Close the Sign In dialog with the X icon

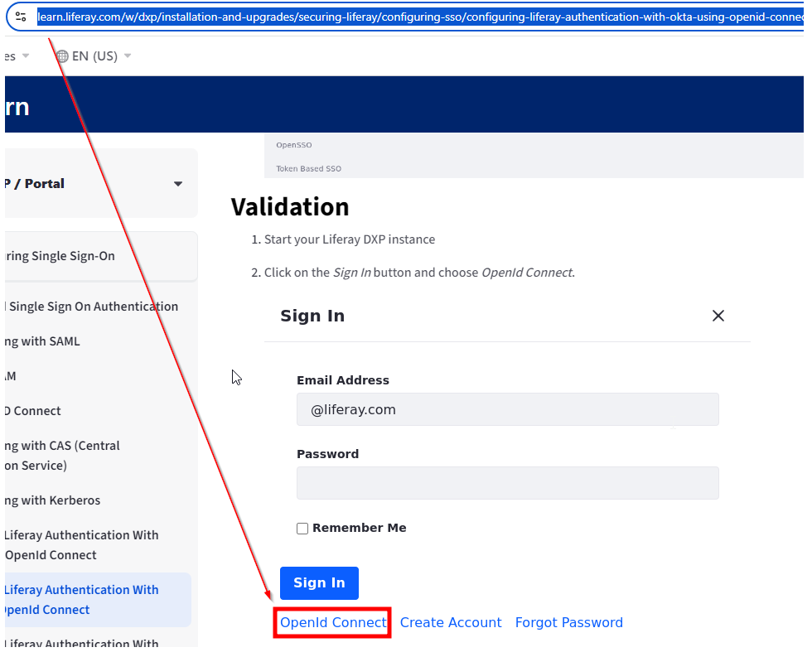(718, 316)
